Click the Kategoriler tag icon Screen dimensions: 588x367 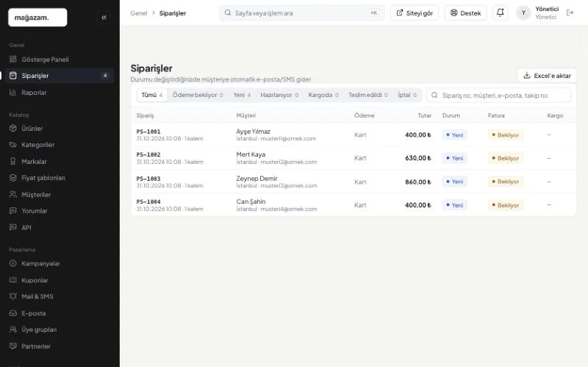(13, 144)
